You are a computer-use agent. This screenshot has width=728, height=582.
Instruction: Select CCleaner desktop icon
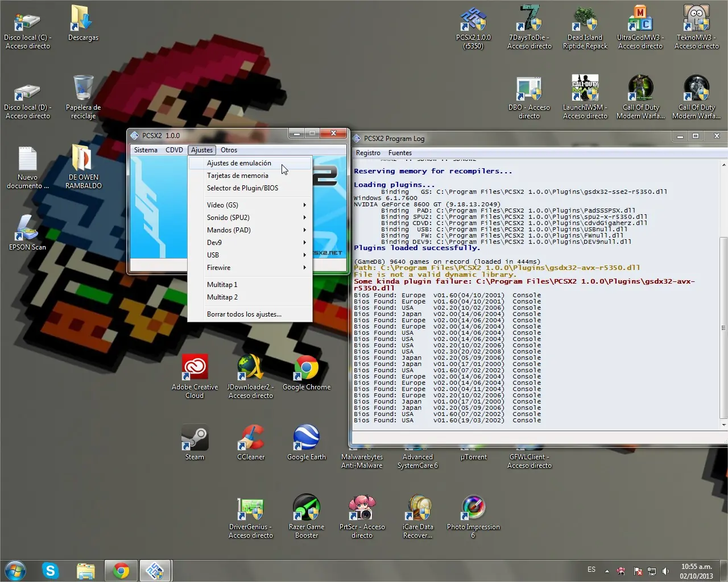(x=251, y=443)
